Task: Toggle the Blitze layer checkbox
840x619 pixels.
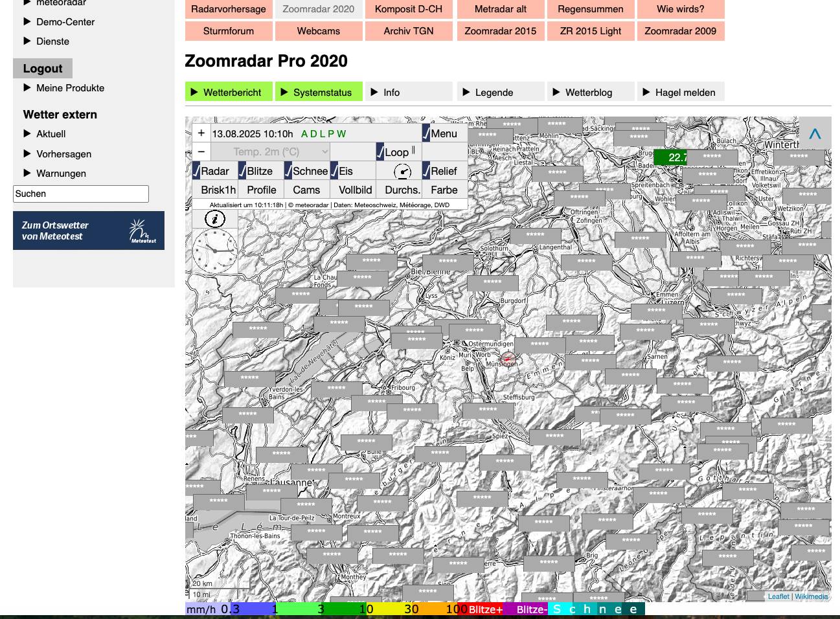Action: click(x=242, y=171)
